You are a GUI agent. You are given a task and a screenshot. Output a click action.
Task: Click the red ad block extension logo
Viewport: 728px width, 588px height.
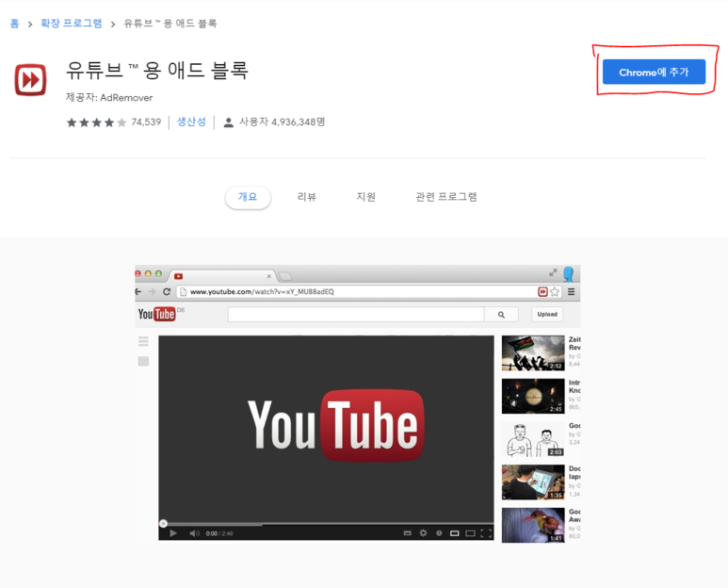pos(30,80)
